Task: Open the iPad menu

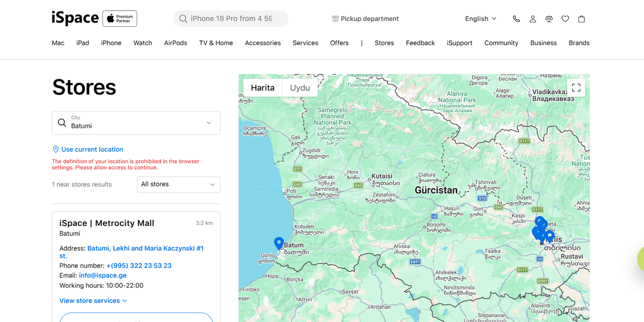Action: 83,43
